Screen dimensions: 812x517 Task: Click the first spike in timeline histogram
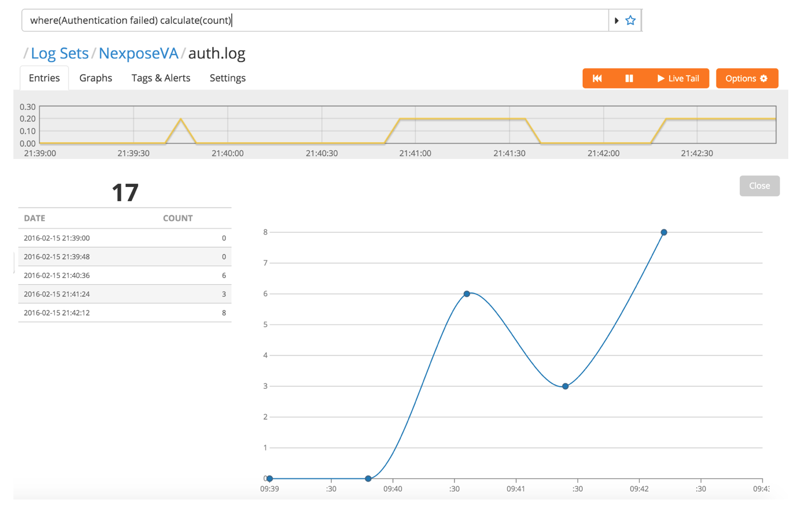click(181, 120)
